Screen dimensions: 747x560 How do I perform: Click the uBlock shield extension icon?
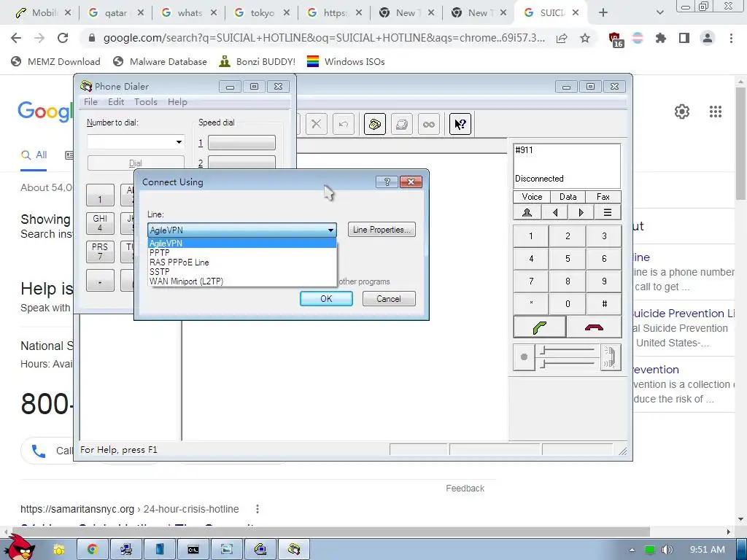(615, 39)
